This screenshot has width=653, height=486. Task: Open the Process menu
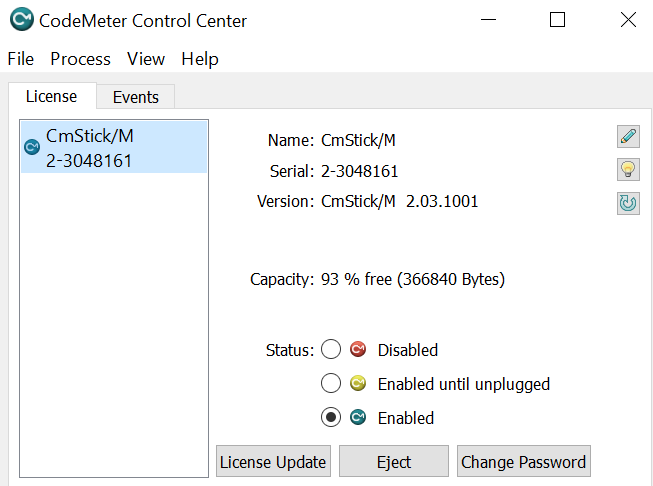click(80, 59)
